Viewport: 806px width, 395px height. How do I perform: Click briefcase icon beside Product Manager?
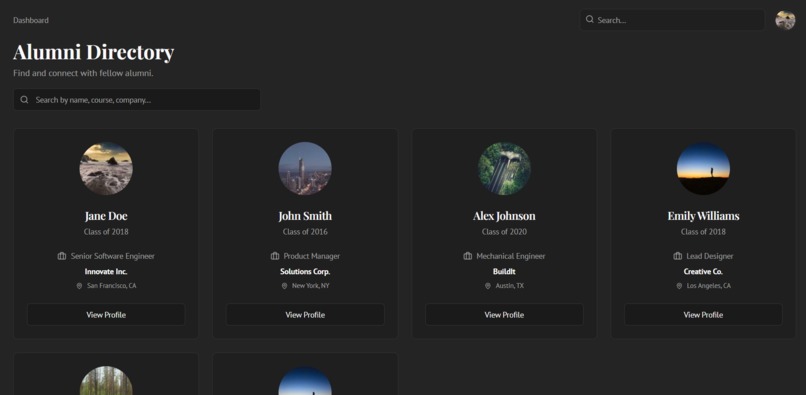(x=274, y=256)
